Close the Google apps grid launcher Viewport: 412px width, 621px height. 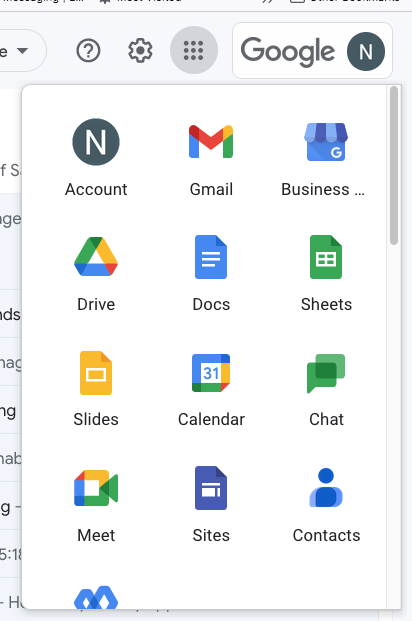[194, 50]
